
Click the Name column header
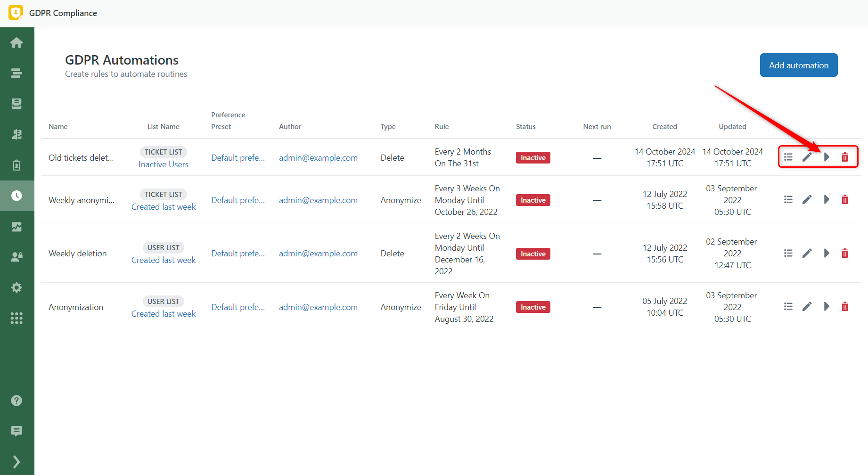(58, 127)
